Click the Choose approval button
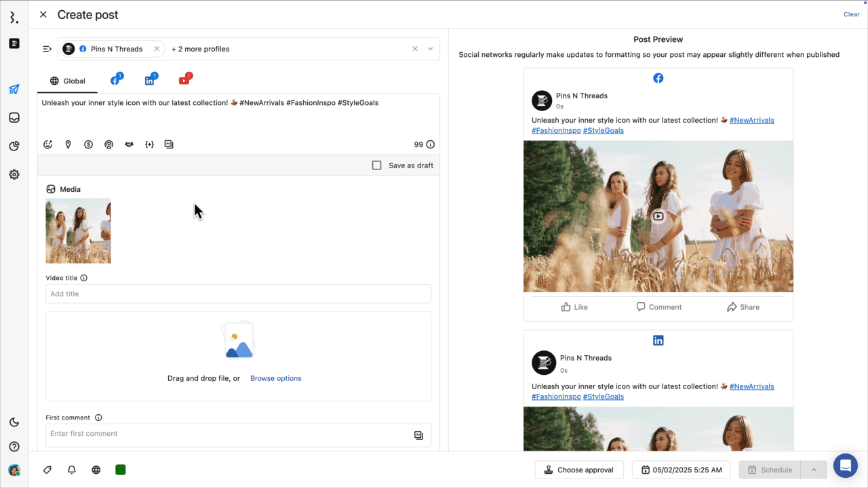The width and height of the screenshot is (868, 488). (578, 470)
